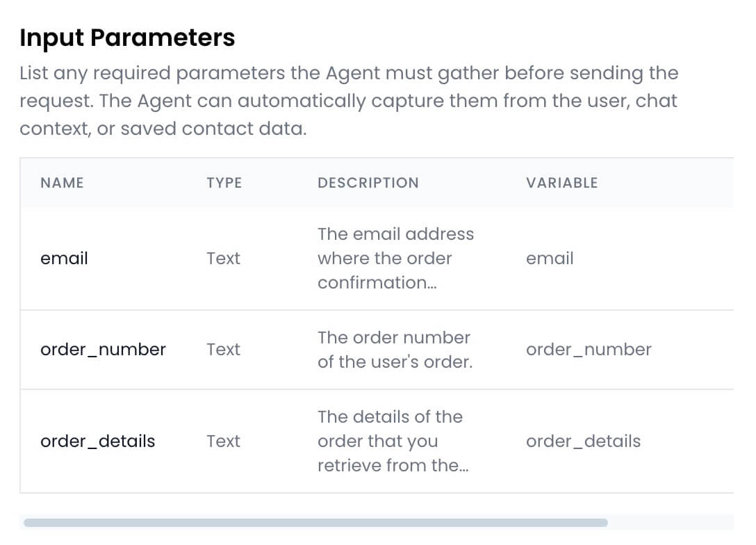The width and height of the screenshot is (756, 545).
Task: Click the order number description text
Action: pos(395,350)
